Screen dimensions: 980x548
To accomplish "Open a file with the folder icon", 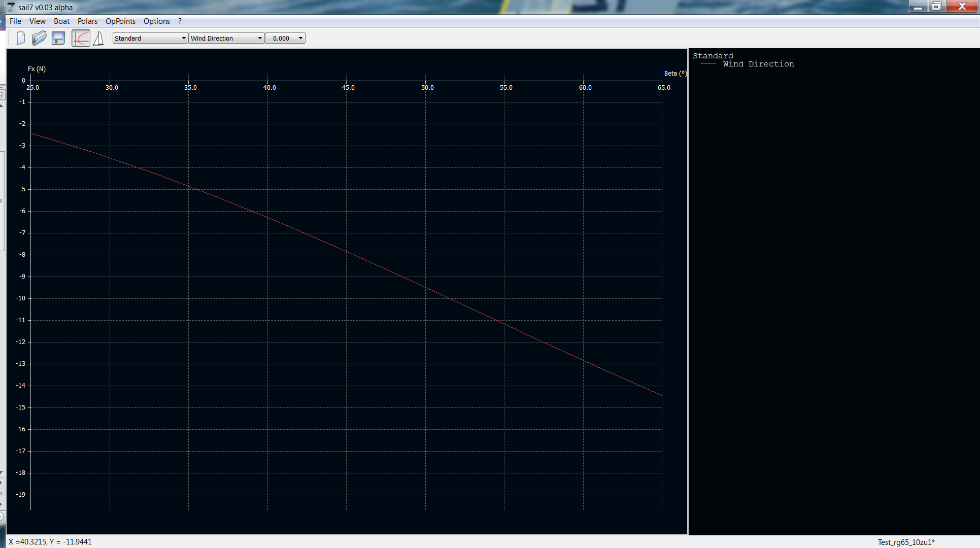I will click(x=39, y=38).
